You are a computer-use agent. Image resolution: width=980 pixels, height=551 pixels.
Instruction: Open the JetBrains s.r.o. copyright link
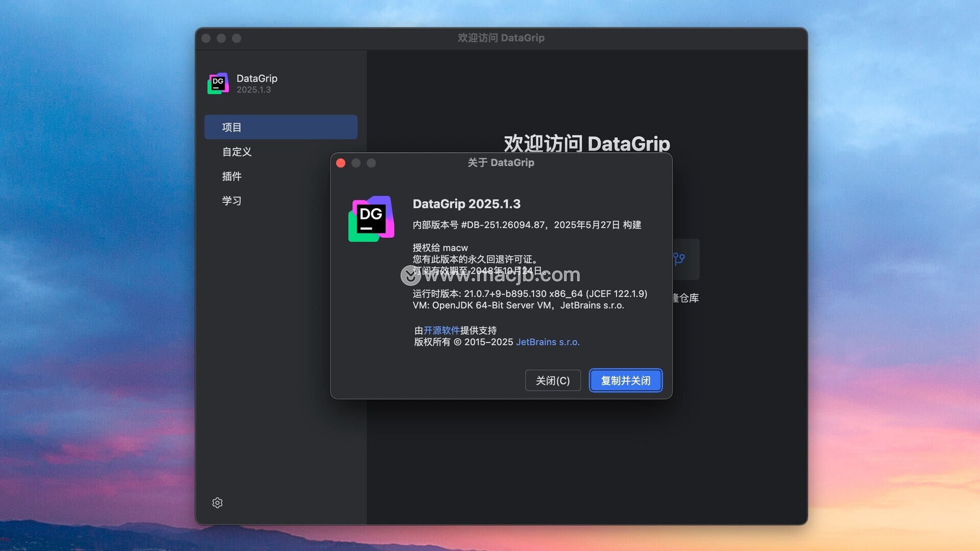click(x=548, y=342)
